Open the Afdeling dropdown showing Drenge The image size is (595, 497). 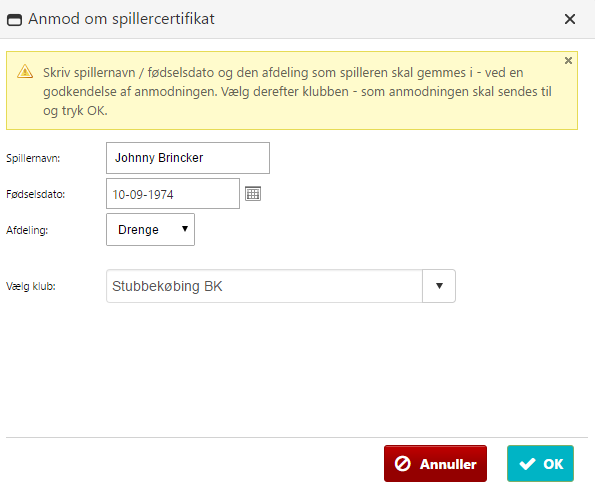[150, 230]
